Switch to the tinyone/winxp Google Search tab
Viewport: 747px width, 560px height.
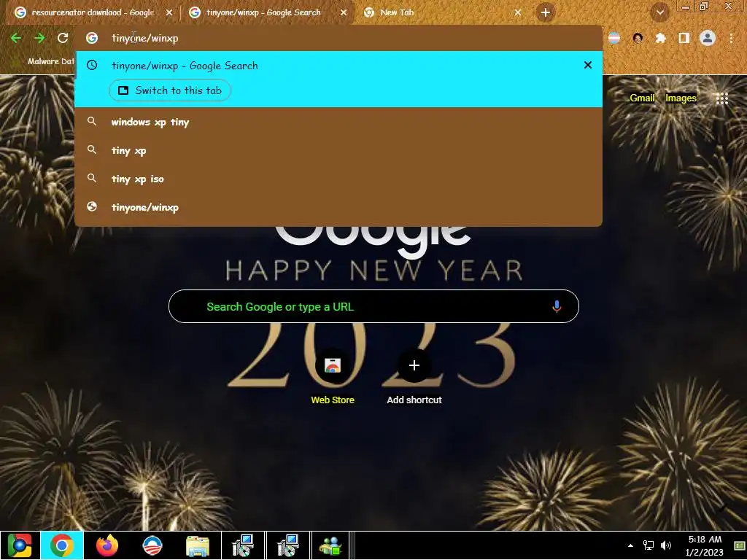click(263, 12)
